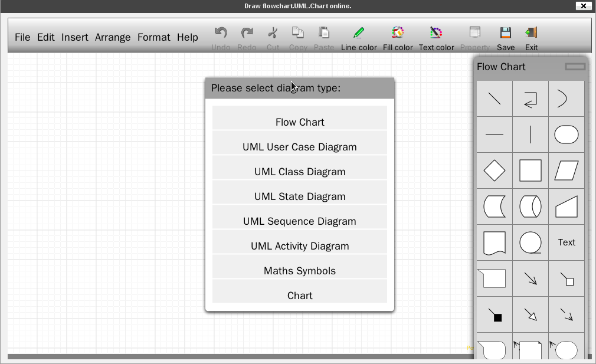
Task: Collapse the Flow Chart palette panel
Action: [x=575, y=67]
